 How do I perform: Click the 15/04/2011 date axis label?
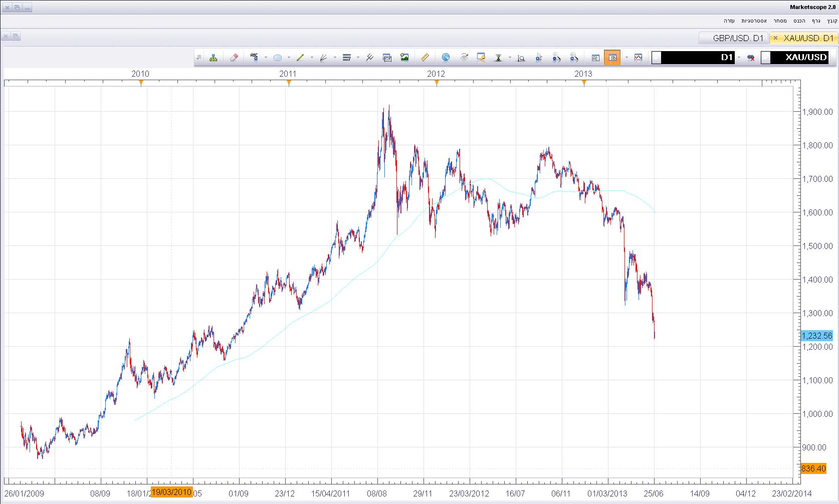pos(331,493)
